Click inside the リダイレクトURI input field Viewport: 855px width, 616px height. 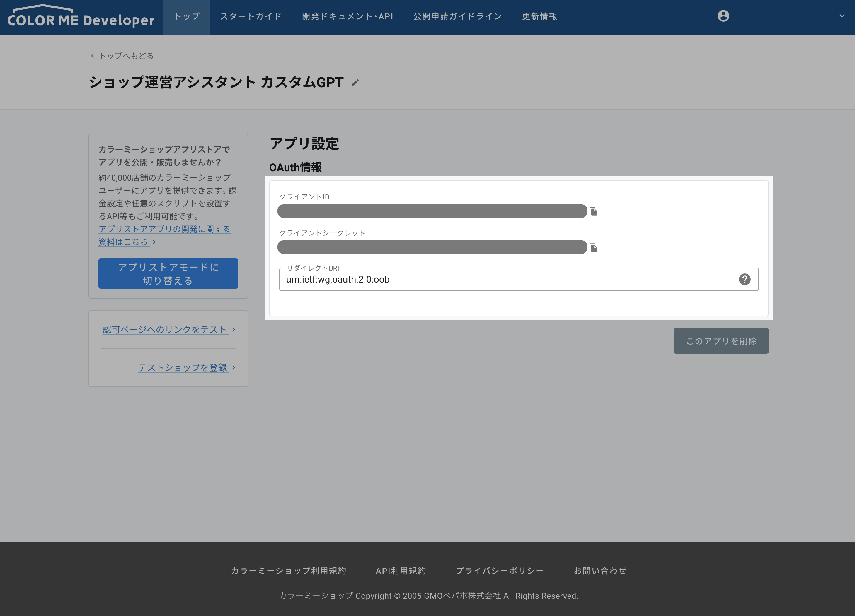point(452,279)
